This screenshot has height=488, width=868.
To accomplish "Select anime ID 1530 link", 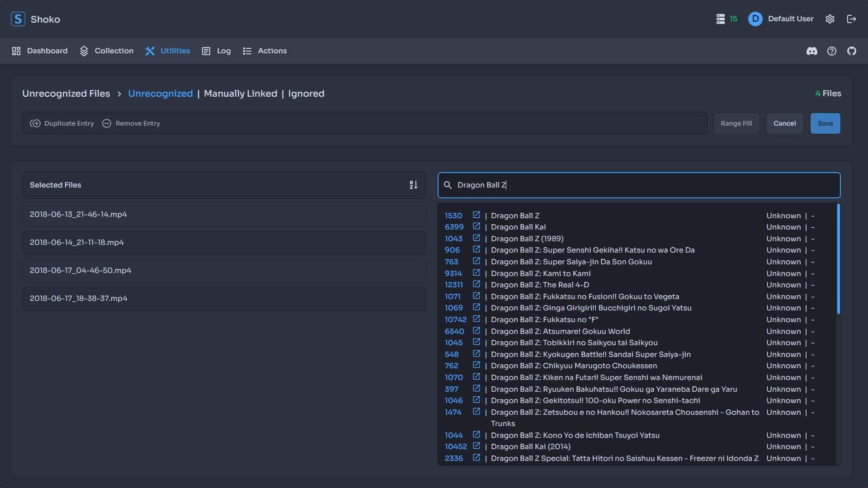I will coord(453,216).
